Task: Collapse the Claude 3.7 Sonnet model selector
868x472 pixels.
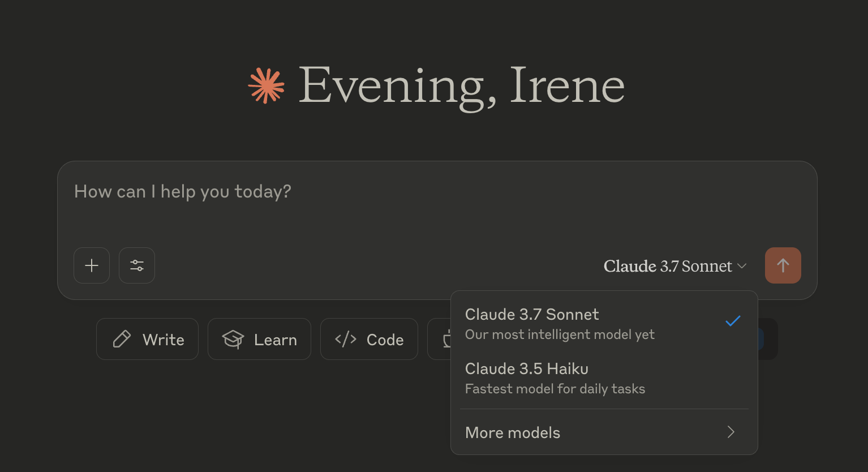Action: 668,266
